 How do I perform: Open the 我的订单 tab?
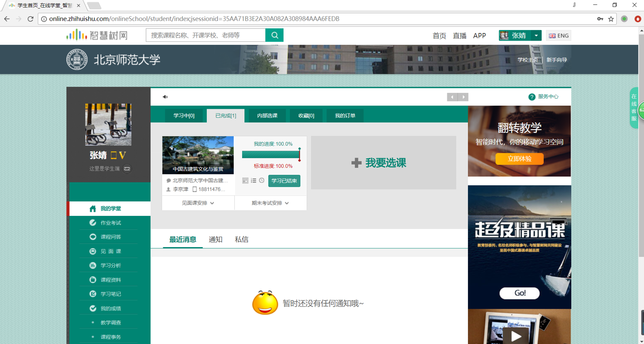[345, 116]
